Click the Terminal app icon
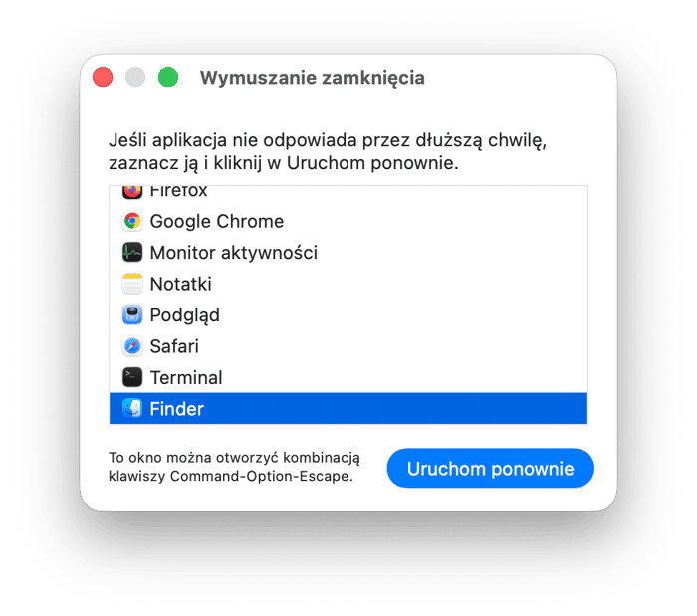 coord(132,377)
